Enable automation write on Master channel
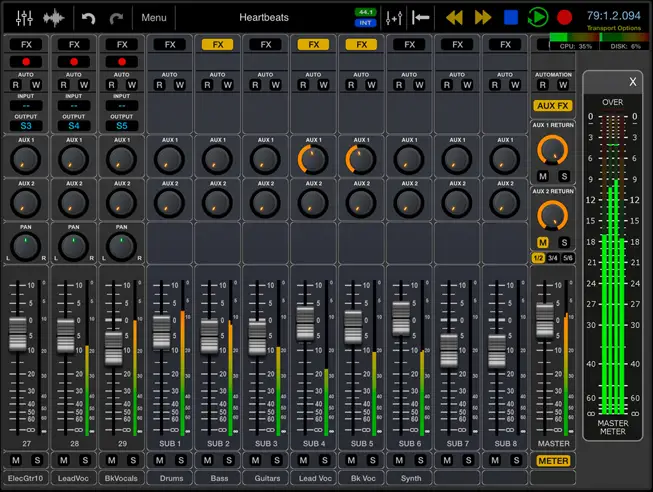Screen dimensions: 653x492 coord(563,85)
